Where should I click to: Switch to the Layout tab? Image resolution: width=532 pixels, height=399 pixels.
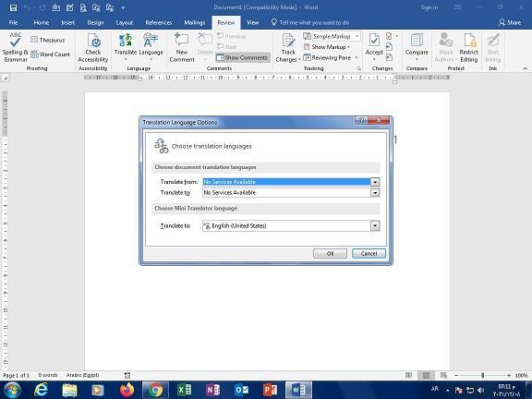[x=125, y=23]
